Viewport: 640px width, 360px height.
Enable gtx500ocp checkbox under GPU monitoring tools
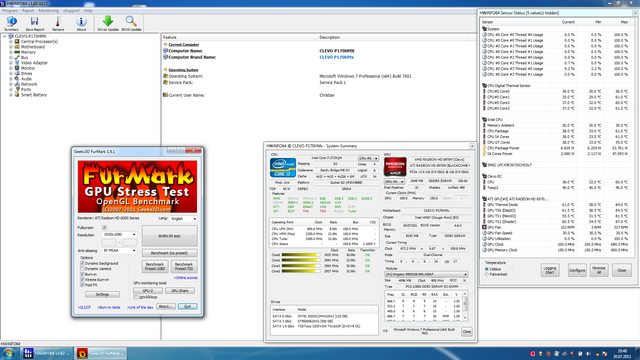(136, 297)
